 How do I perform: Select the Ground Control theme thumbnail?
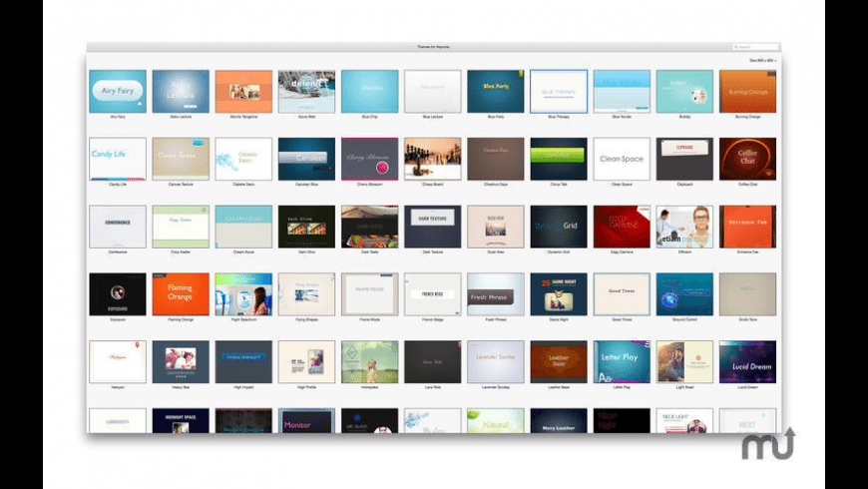tap(684, 294)
